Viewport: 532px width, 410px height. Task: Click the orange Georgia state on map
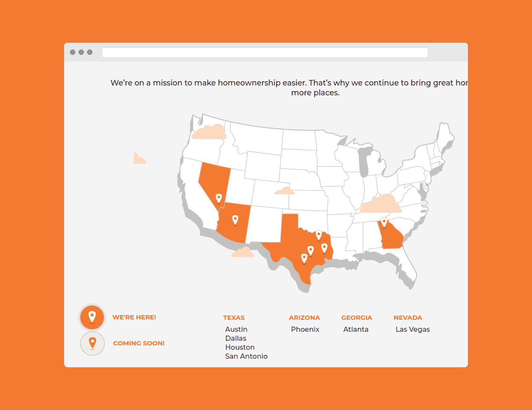point(391,237)
